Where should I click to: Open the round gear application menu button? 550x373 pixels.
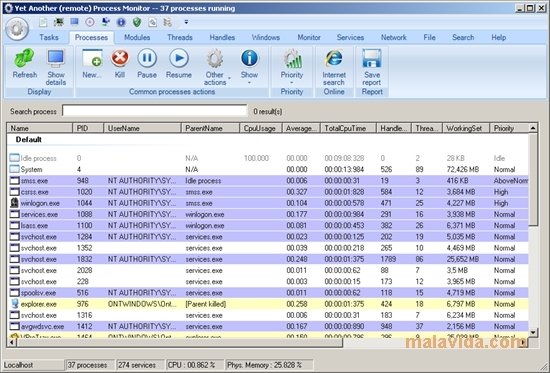coord(17,29)
